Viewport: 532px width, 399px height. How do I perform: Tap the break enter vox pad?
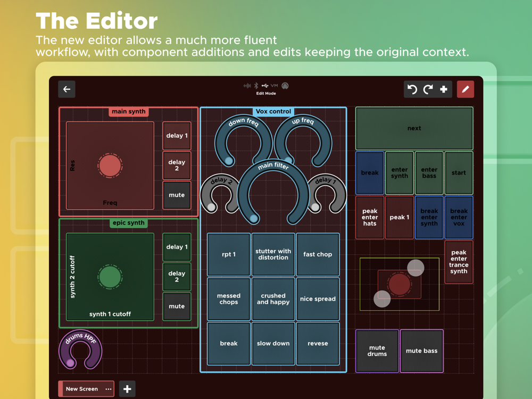coord(459,218)
